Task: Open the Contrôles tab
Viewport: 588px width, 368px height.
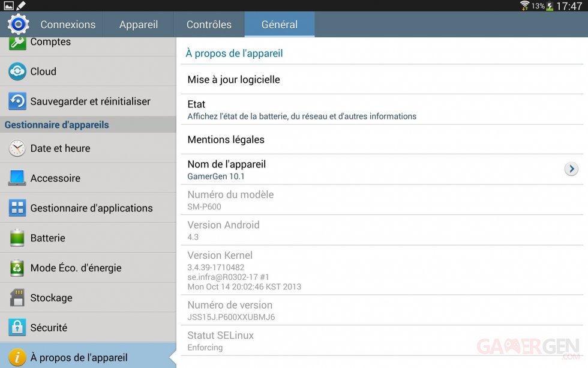Action: pyautogui.click(x=209, y=25)
